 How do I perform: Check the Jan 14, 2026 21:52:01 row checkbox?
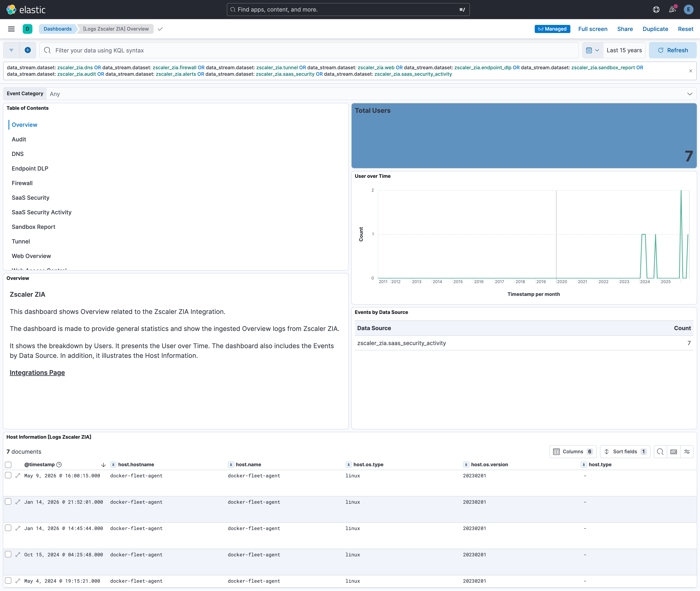pyautogui.click(x=8, y=501)
